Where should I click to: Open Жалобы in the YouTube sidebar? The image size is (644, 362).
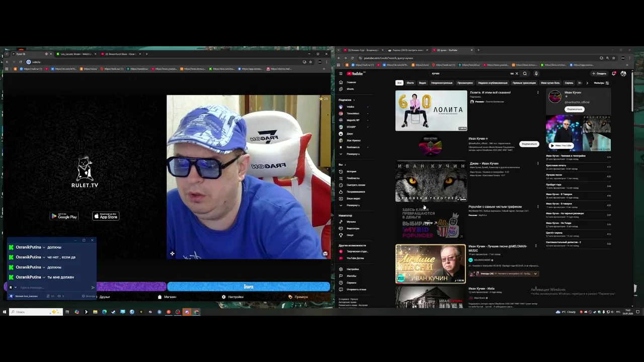[x=351, y=276]
